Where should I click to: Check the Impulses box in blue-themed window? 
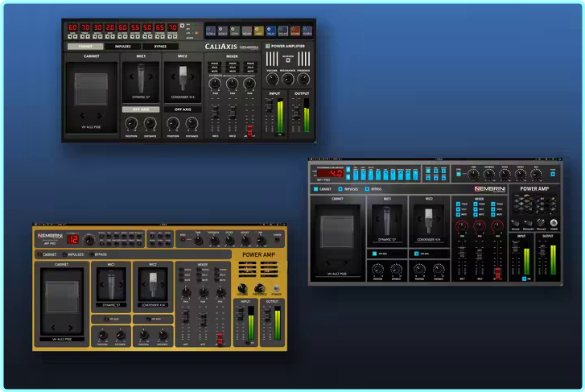pos(340,189)
